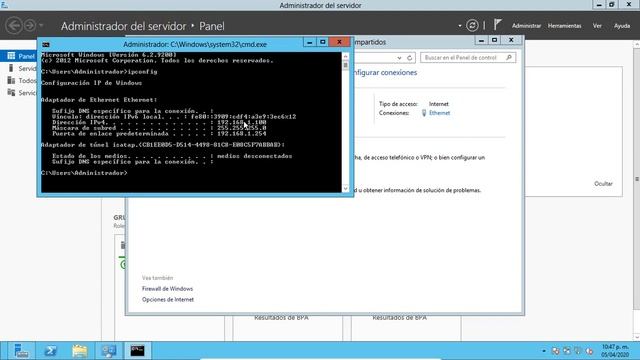Image resolution: width=640 pixels, height=360 pixels.
Task: Refresh the Control Panel address bar
Action: [409, 58]
